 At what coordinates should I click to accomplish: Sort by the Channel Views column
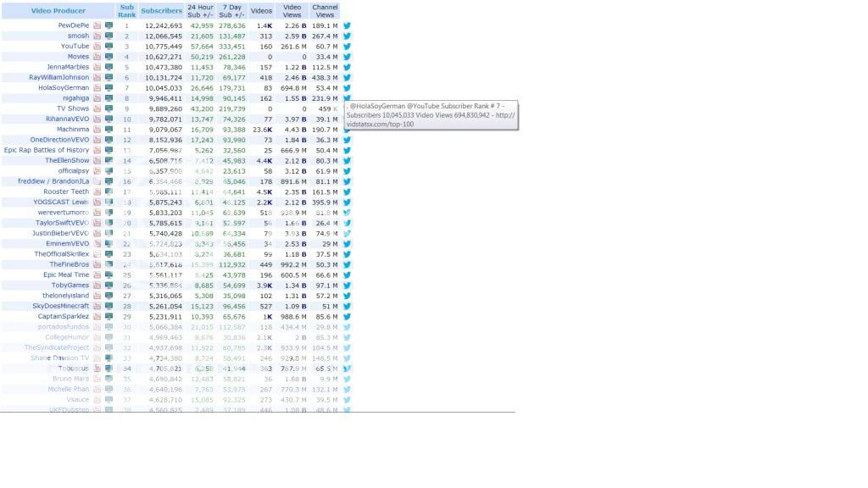pyautogui.click(x=325, y=11)
